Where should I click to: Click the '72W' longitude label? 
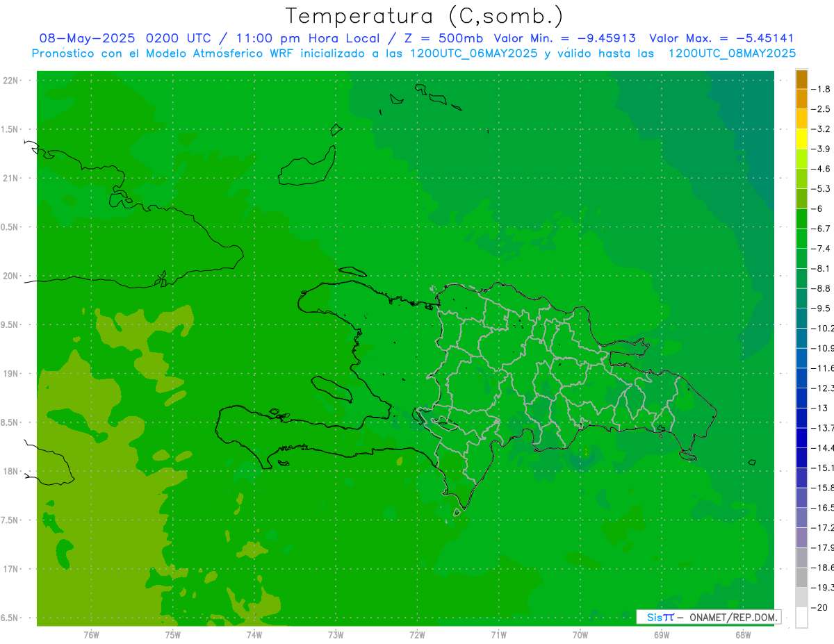click(x=417, y=634)
